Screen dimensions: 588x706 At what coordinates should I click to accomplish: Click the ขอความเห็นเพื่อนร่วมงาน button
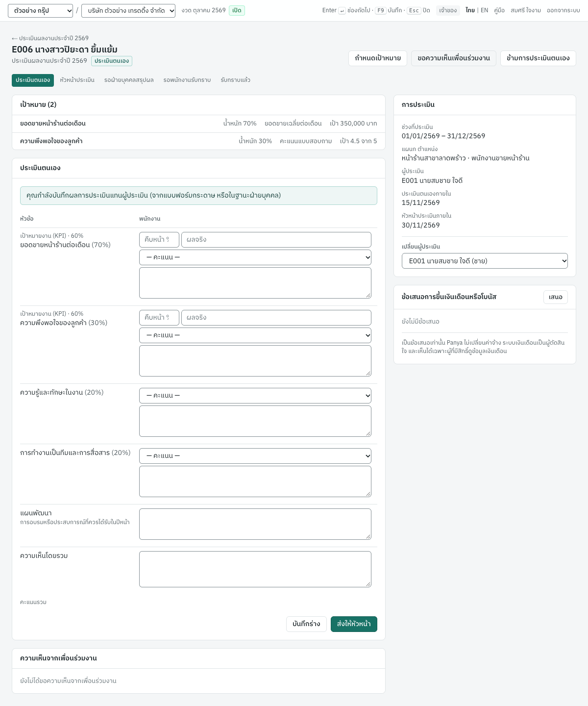point(454,58)
